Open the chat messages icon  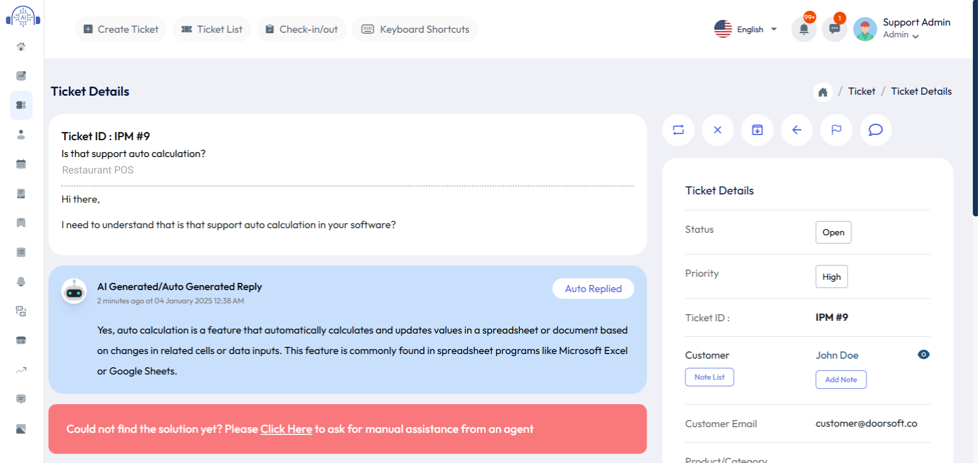coord(834,30)
